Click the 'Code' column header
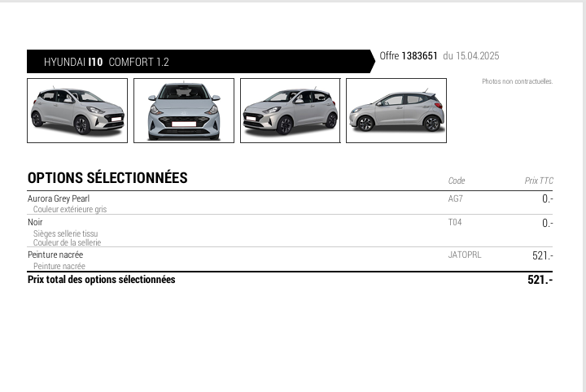This screenshot has height=392, width=586. (x=457, y=181)
